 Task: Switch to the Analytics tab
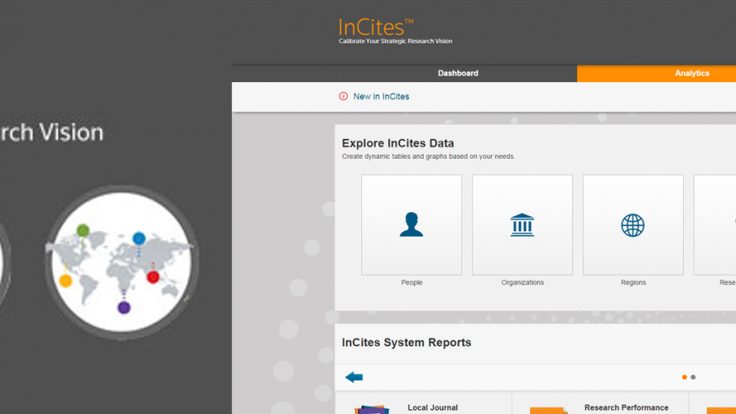tap(692, 73)
